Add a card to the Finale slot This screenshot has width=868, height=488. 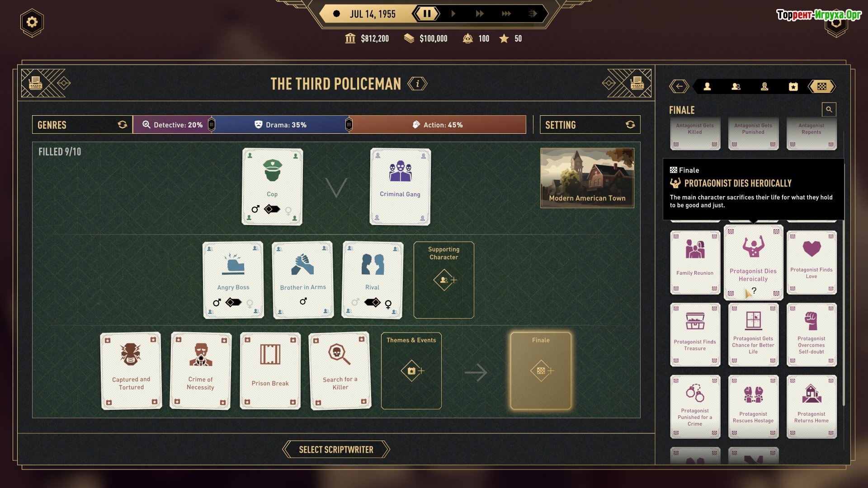click(541, 371)
